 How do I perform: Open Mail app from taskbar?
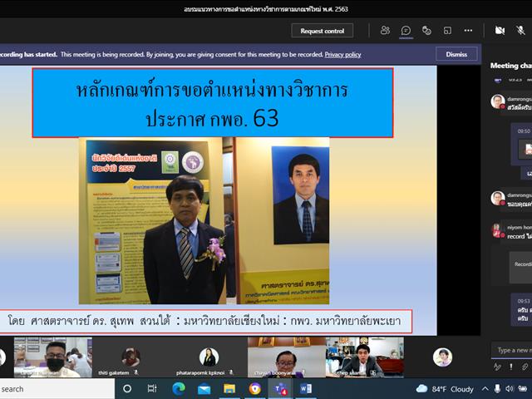coord(204,389)
